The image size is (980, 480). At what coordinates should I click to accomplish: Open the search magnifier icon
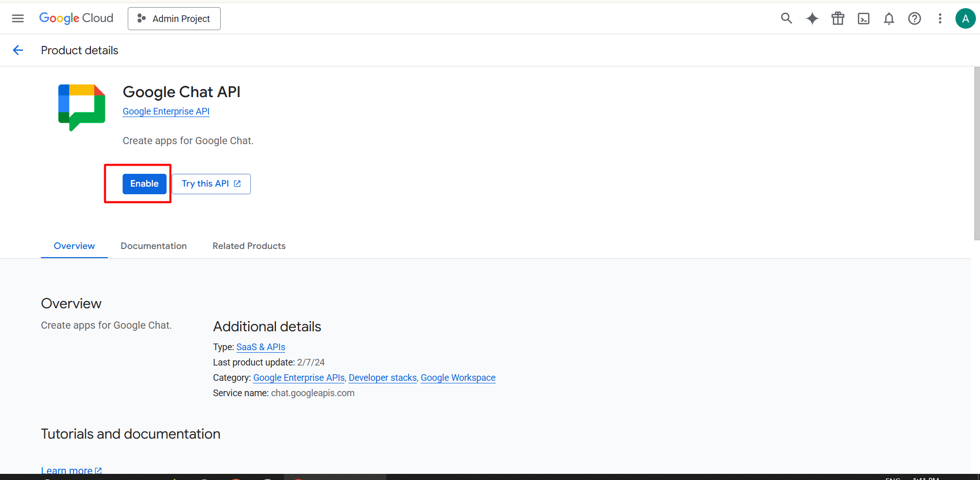point(786,18)
